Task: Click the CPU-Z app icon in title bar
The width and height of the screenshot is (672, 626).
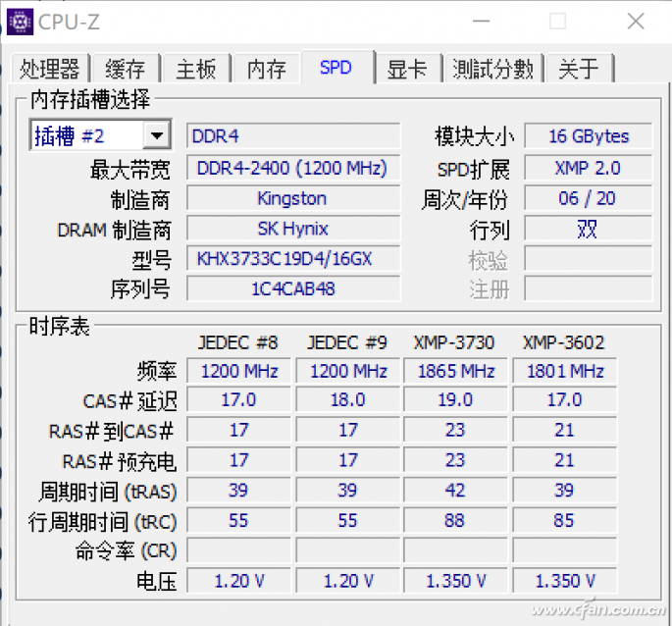Action: click(19, 21)
